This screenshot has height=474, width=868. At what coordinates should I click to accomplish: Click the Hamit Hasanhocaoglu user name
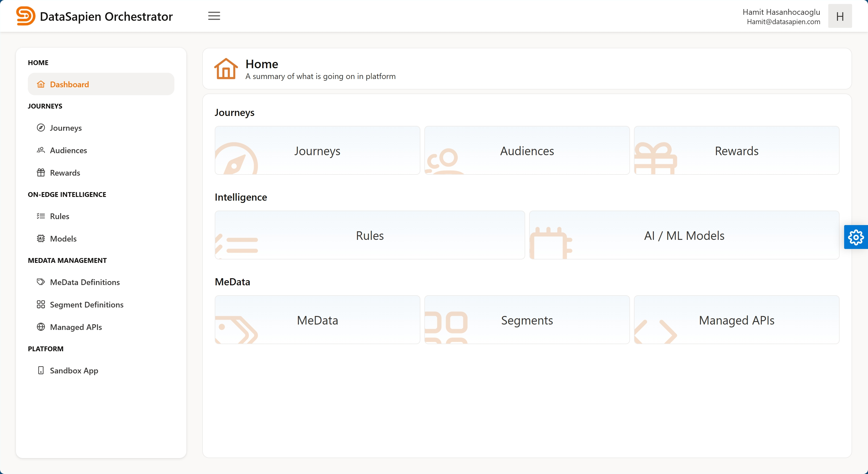[x=781, y=12]
